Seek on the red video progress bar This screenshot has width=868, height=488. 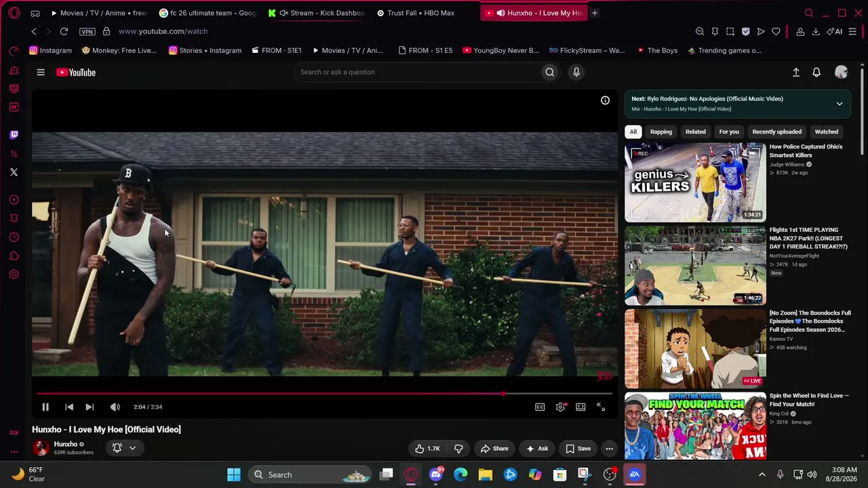(x=324, y=393)
